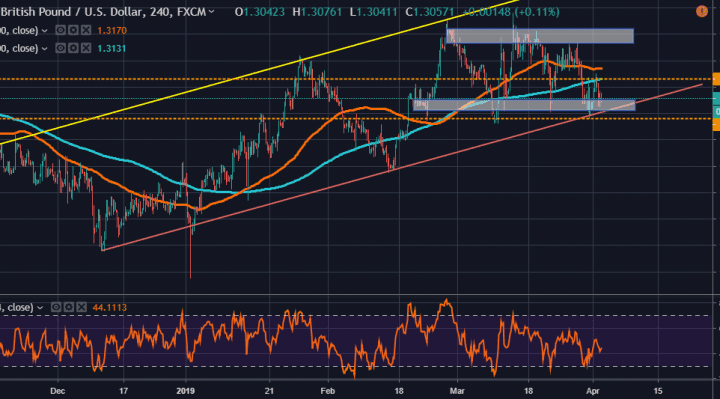720x399 pixels.
Task: Click the Mar label on the time axis
Action: click(457, 391)
